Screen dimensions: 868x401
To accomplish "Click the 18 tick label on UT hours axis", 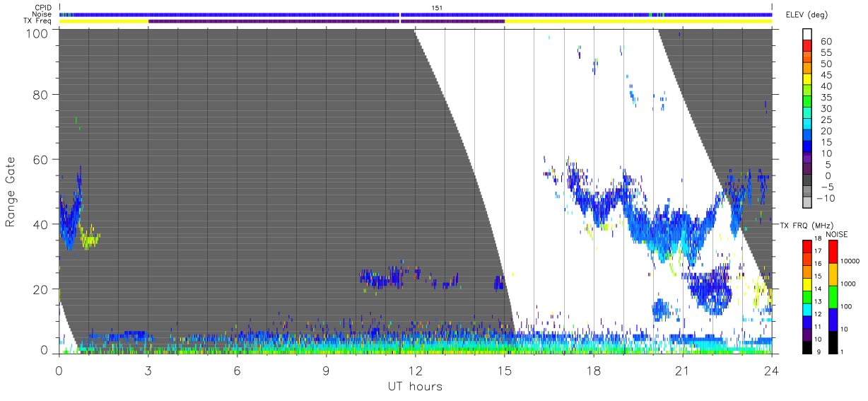I will [594, 371].
